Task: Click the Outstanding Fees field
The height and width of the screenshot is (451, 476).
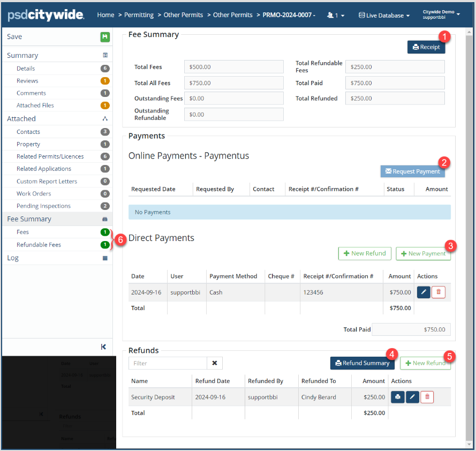Action: tap(234, 99)
